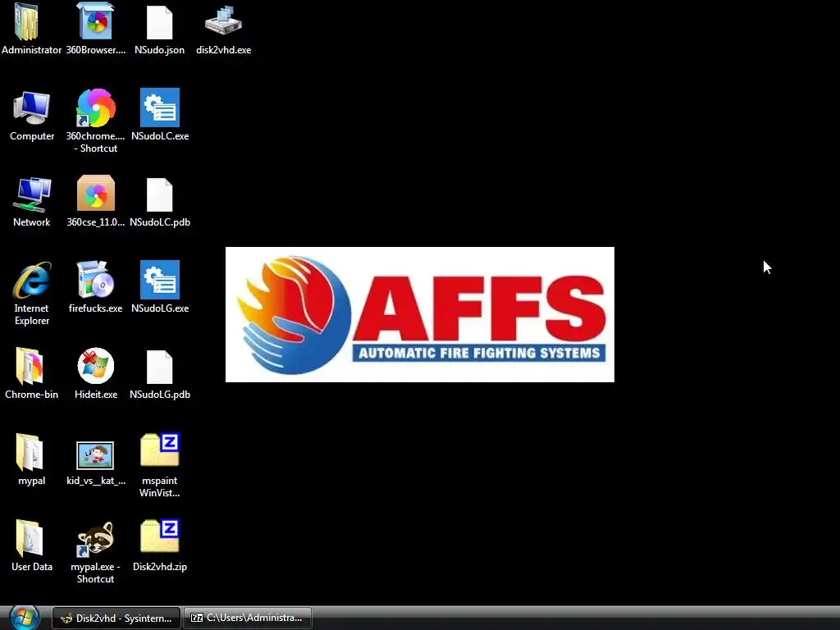Select the 360chrome Shortcut icon
Viewport: 840px width, 630px height.
tap(96, 107)
